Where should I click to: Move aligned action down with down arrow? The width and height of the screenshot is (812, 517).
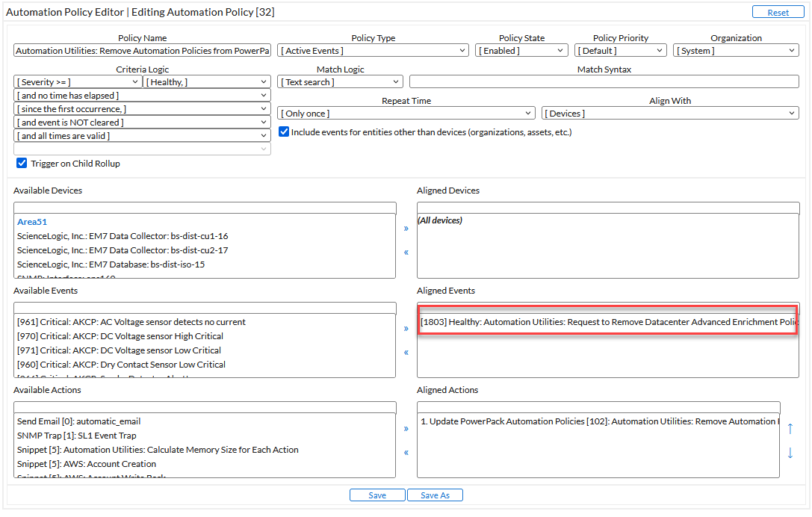coord(790,453)
